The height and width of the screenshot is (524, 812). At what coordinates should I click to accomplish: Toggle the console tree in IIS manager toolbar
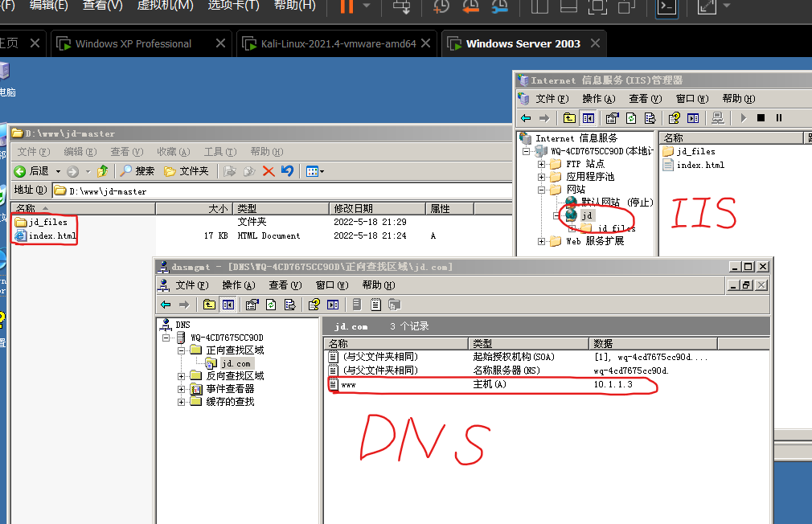tap(588, 118)
